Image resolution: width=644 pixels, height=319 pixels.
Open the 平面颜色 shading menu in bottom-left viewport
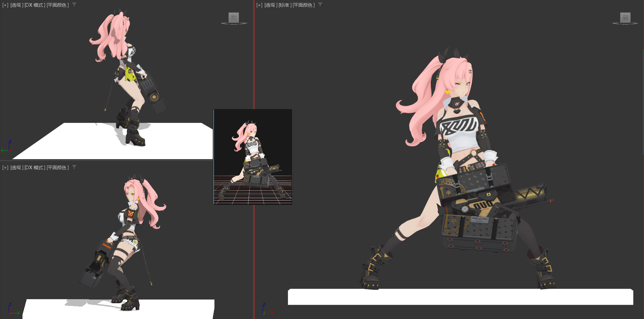click(x=57, y=168)
